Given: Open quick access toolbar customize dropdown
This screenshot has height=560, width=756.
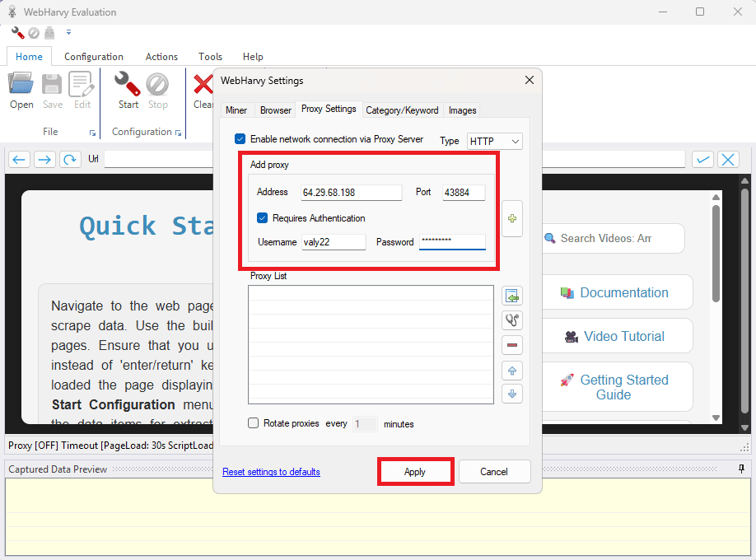Looking at the screenshot, I should [68, 32].
